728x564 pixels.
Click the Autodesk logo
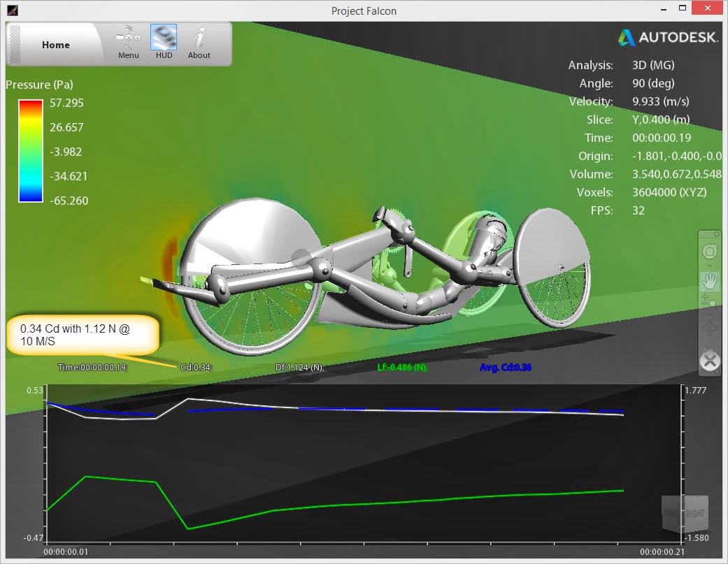[x=668, y=37]
